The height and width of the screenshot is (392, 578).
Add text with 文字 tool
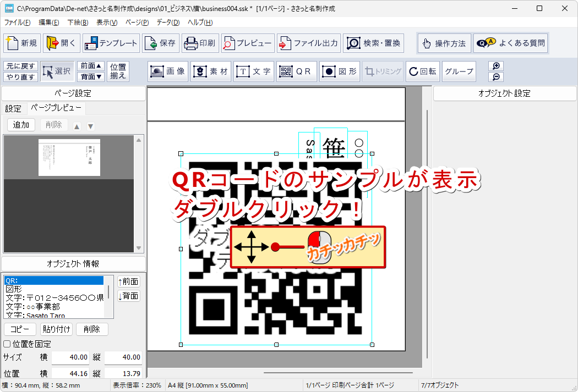254,71
